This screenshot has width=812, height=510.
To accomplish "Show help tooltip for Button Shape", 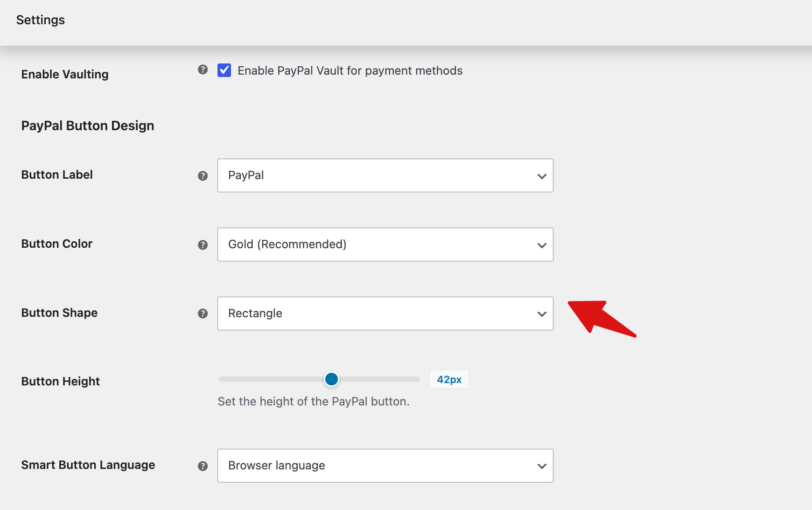I will coord(203,314).
